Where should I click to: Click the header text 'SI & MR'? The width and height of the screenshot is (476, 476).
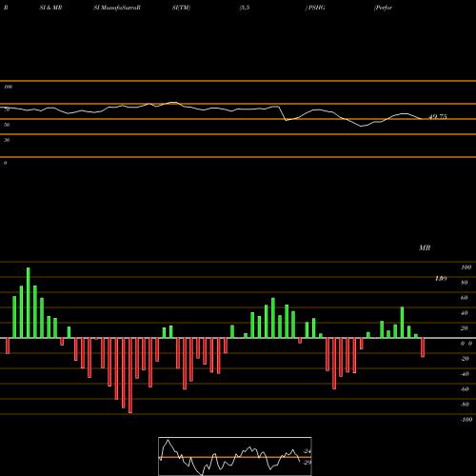(x=50, y=8)
